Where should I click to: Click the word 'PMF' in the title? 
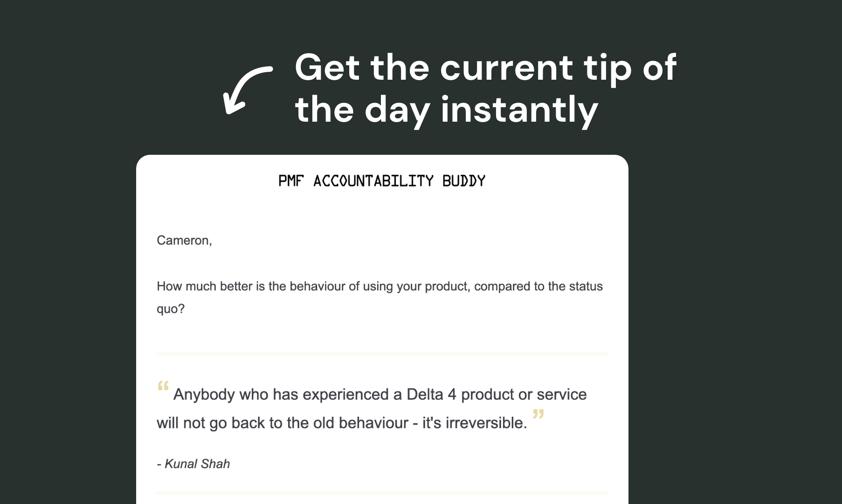point(291,181)
